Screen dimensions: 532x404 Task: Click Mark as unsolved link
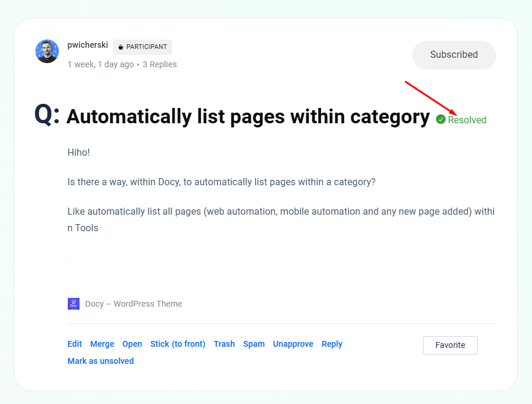pyautogui.click(x=100, y=361)
